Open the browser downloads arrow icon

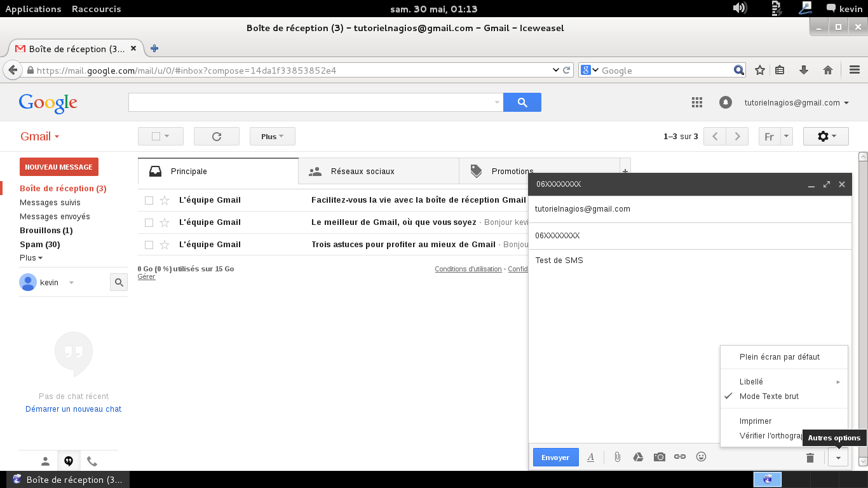coord(804,70)
